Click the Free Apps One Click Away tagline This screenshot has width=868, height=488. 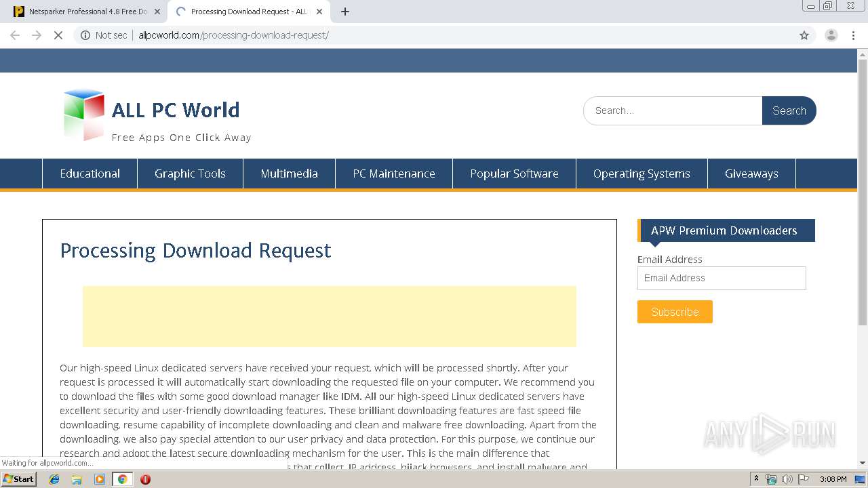click(181, 138)
